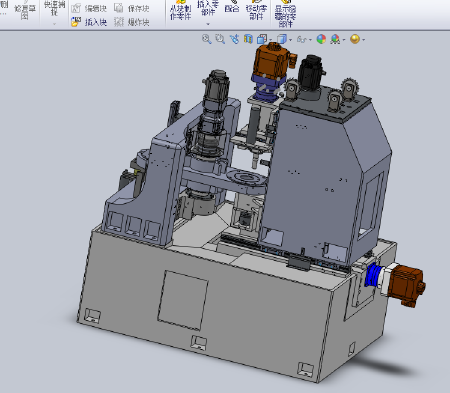The height and width of the screenshot is (393, 450).
Task: Expand the arrow under 插入零部件
Action: coord(208,24)
